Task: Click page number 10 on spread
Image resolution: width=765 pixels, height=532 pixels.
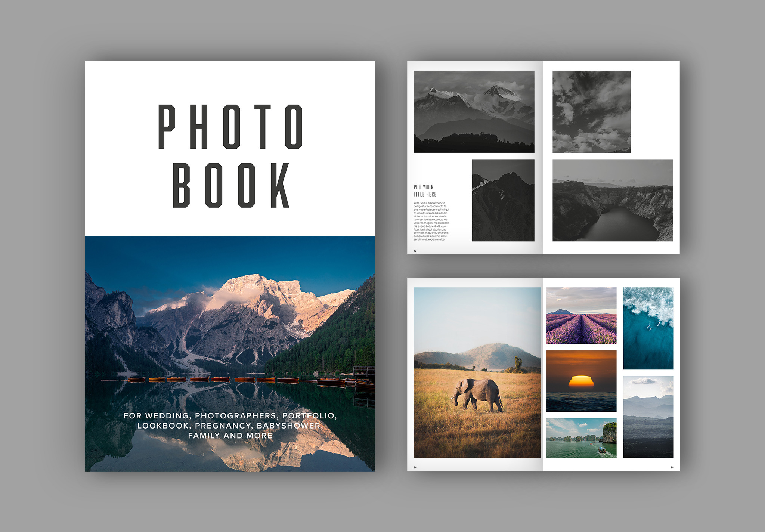Action: coord(415,251)
